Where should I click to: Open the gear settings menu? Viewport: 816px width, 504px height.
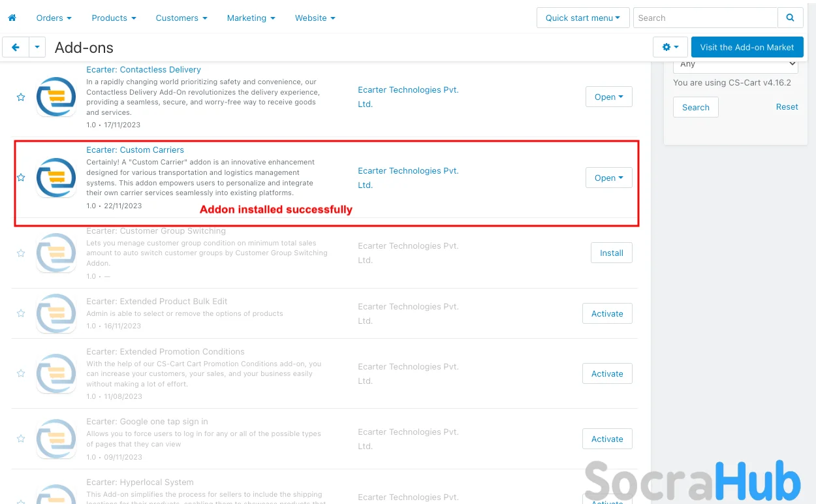tap(670, 47)
